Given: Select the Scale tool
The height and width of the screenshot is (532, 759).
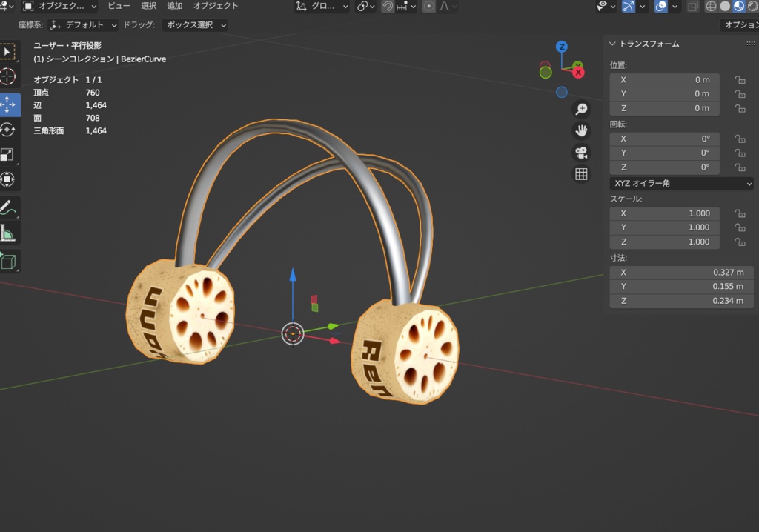Looking at the screenshot, I should pyautogui.click(x=8, y=154).
